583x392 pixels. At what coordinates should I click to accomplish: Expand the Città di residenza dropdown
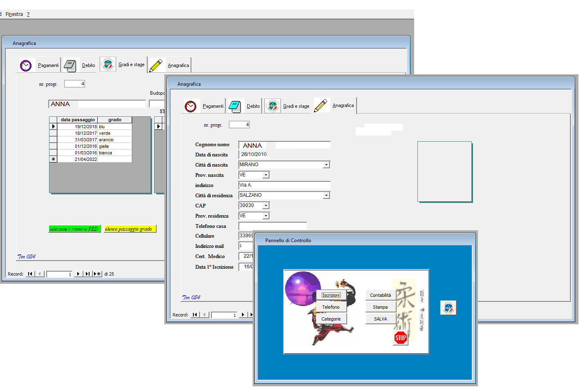326,196
